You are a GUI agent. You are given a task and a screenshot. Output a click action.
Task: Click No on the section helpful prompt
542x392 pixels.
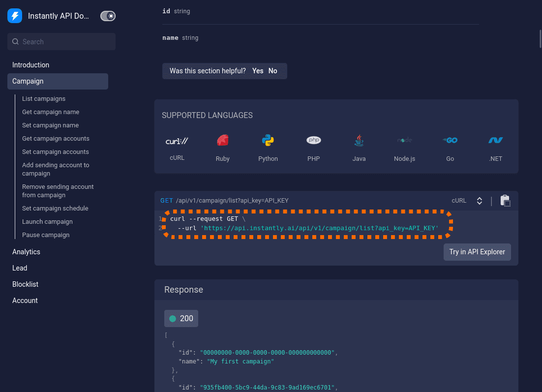pyautogui.click(x=273, y=71)
